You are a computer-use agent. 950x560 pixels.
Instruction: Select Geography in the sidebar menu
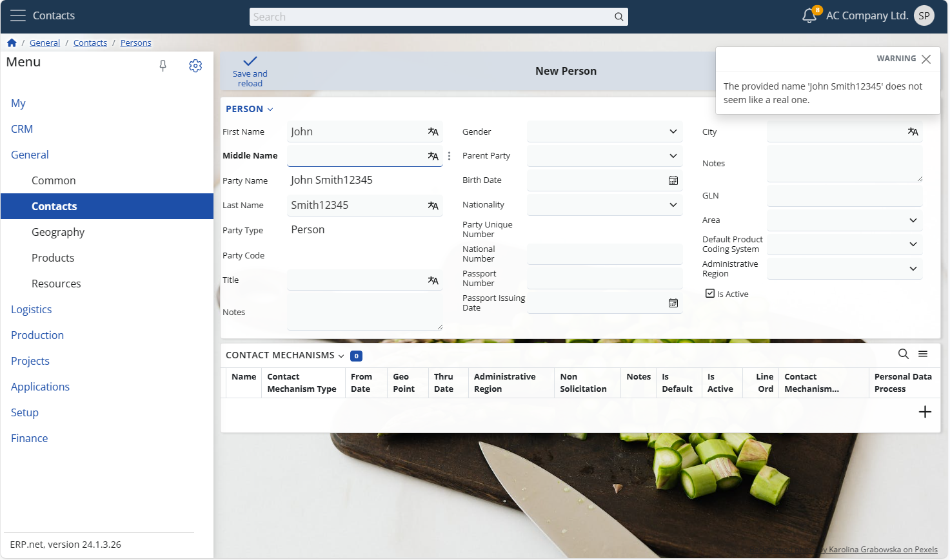(x=58, y=232)
